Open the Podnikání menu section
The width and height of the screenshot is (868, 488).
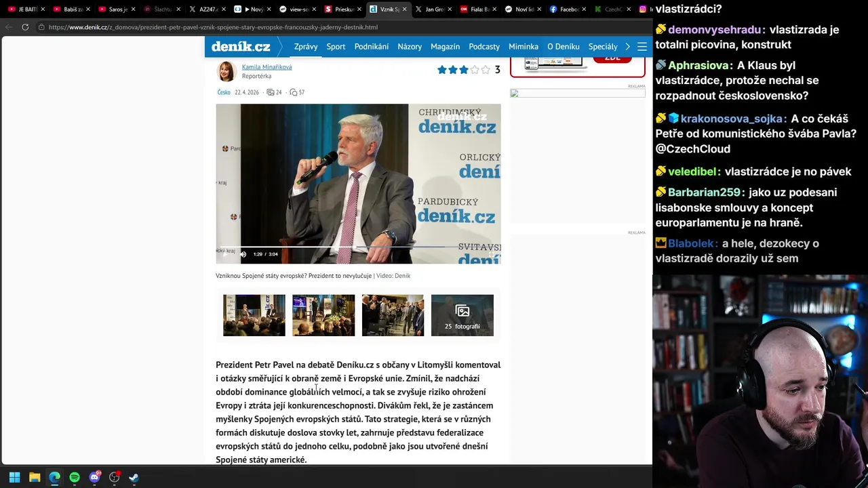372,47
